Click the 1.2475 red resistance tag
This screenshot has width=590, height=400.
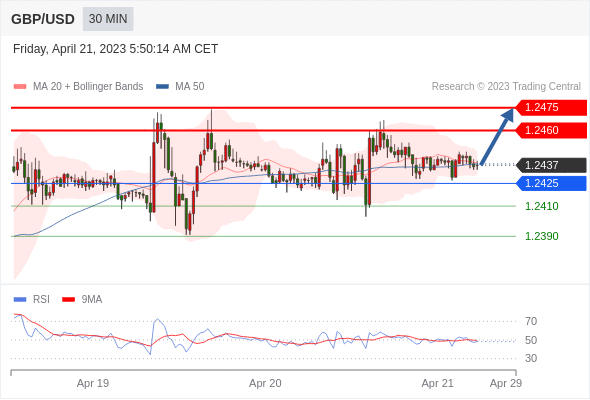point(551,108)
